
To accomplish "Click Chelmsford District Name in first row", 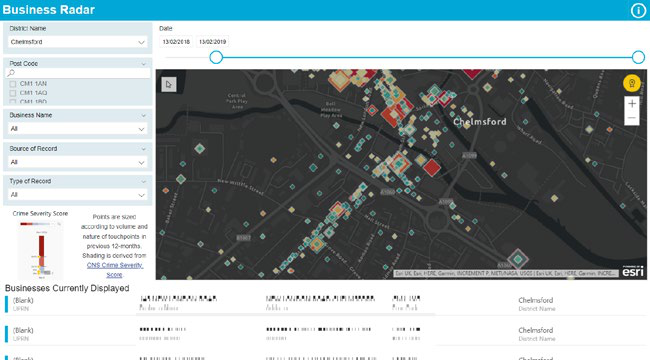I will click(536, 304).
